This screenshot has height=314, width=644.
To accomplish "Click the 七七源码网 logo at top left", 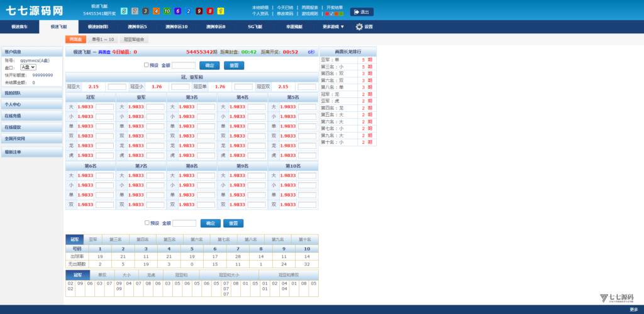I will 35,11.
